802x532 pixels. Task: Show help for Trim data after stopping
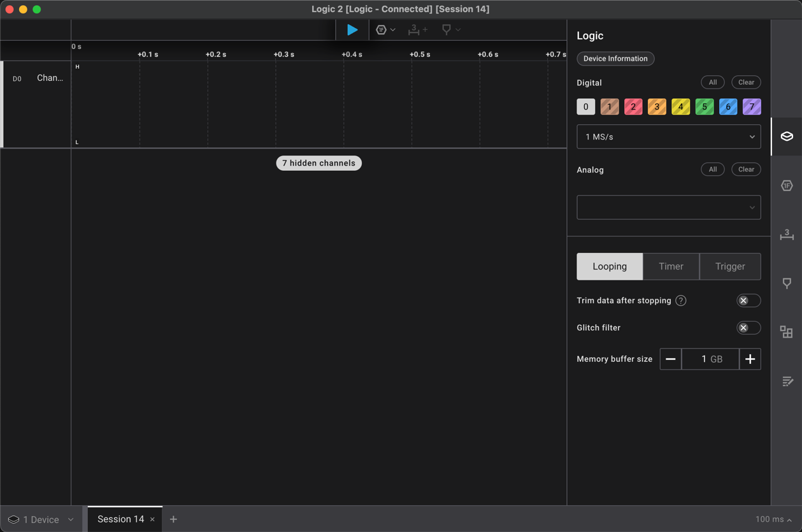tap(681, 301)
